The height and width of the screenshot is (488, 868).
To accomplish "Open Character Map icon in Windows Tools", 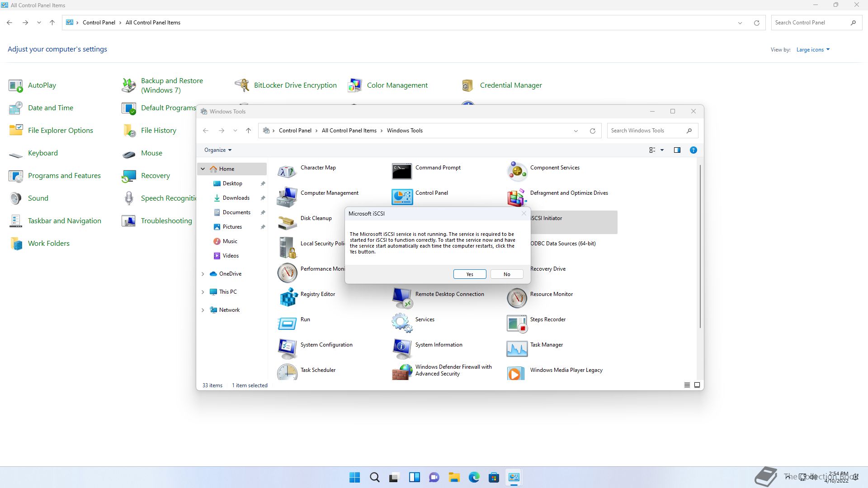I will (x=287, y=172).
